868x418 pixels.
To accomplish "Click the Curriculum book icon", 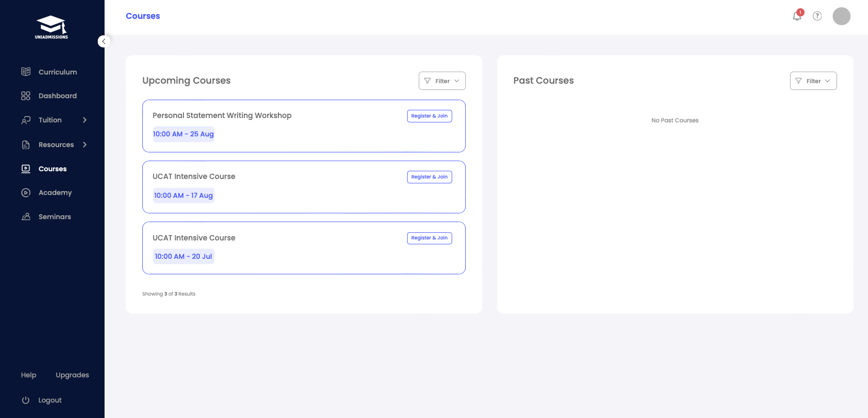I will (26, 72).
